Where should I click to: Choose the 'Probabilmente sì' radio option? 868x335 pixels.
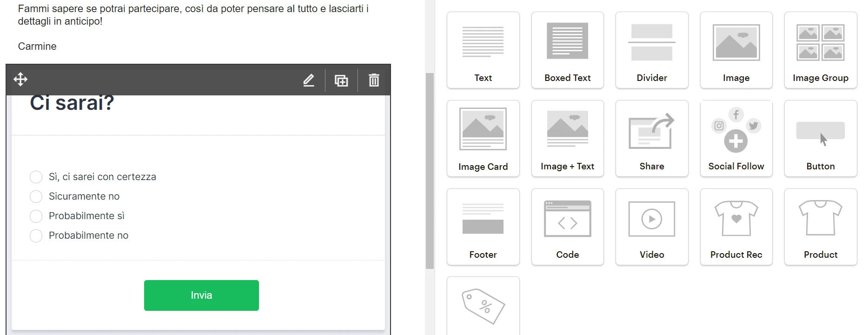[36, 216]
